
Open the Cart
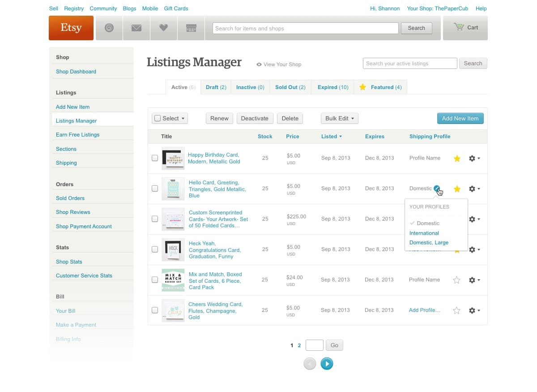pos(465,28)
